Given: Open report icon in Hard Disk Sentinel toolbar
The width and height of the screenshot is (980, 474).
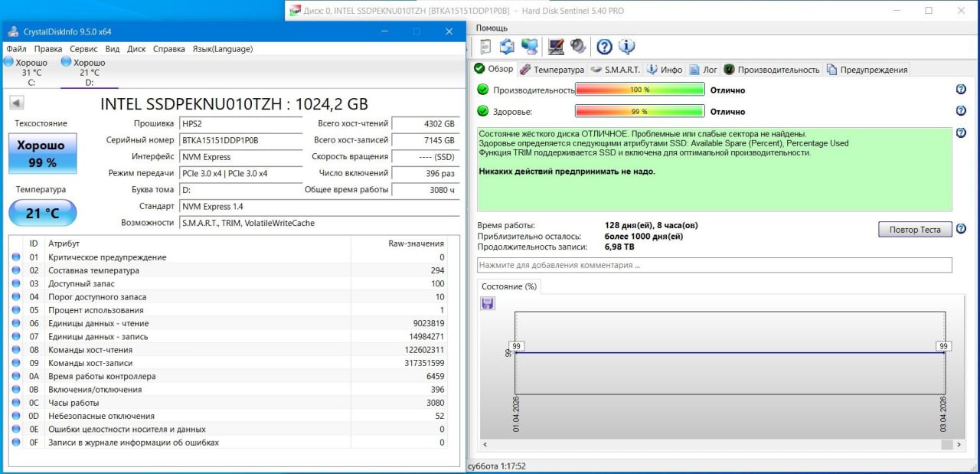Looking at the screenshot, I should coord(485,47).
